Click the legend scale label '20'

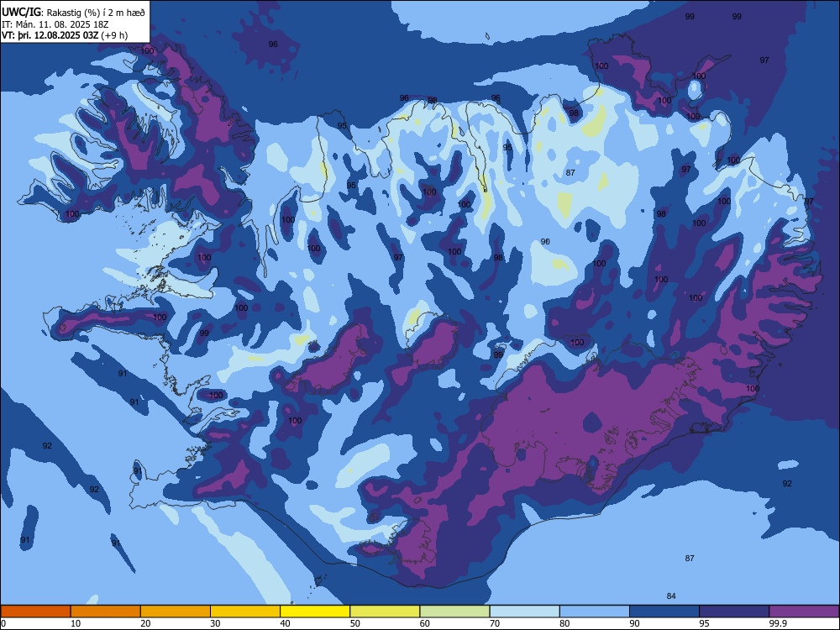pyautogui.click(x=145, y=623)
